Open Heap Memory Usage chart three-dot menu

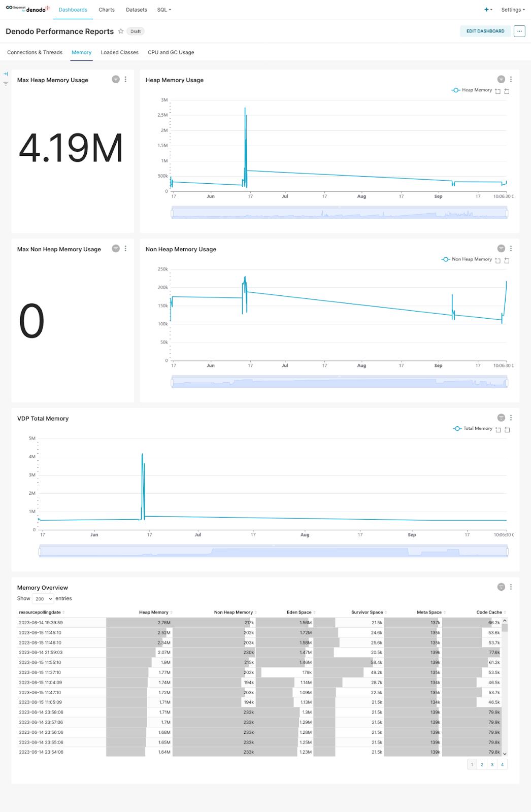tap(511, 79)
